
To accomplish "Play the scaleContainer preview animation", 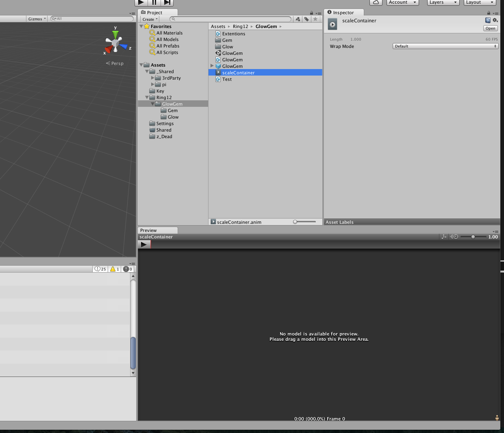I will point(144,245).
